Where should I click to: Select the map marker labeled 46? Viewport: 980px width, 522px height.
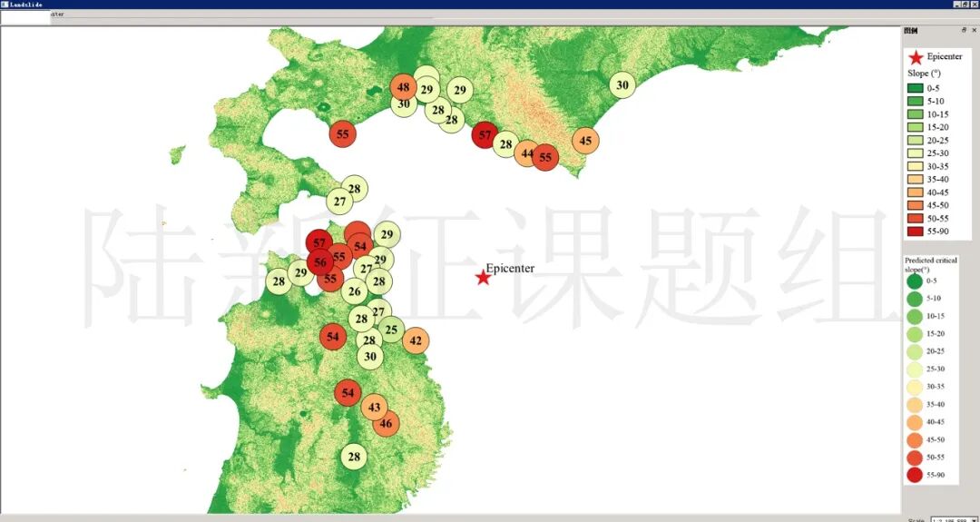pos(387,423)
